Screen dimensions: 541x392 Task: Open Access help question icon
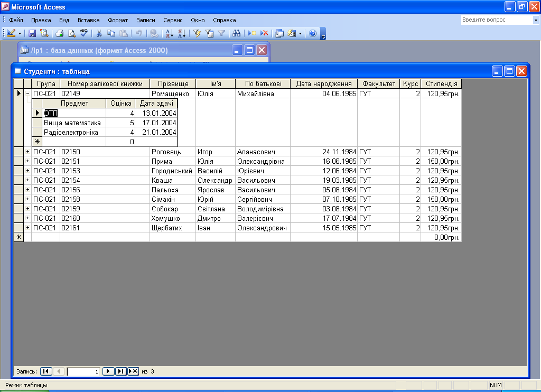click(x=313, y=33)
